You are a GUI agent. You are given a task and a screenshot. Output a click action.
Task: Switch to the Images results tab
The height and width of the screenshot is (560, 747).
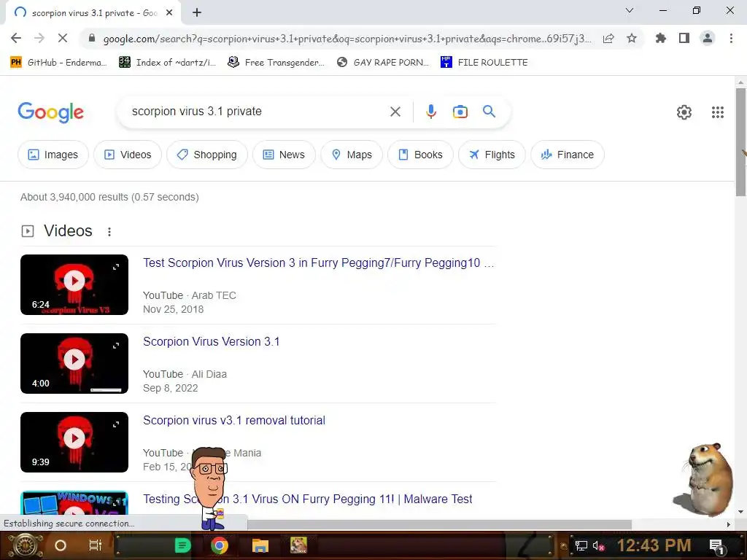pyautogui.click(x=53, y=155)
